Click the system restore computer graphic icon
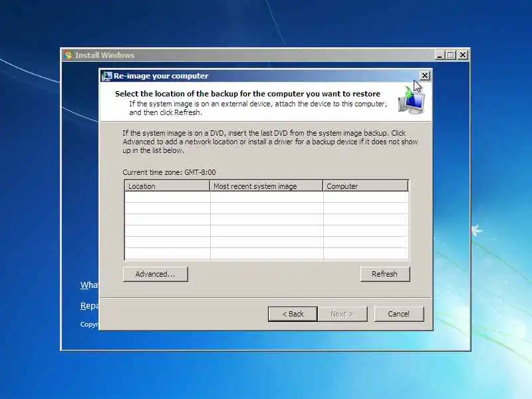The image size is (532, 399). click(412, 100)
